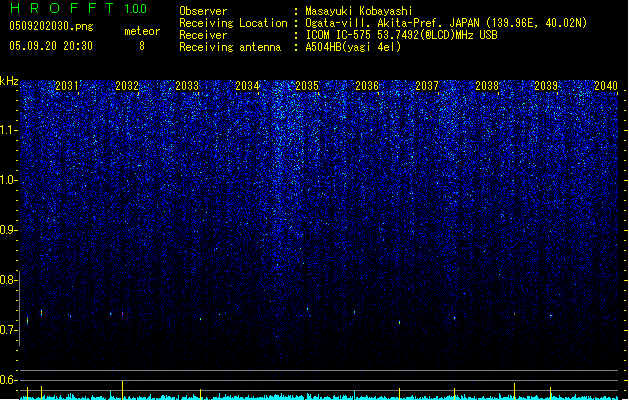Select the meteor count value 8
Screen dimensions: 629x400
(x=142, y=46)
